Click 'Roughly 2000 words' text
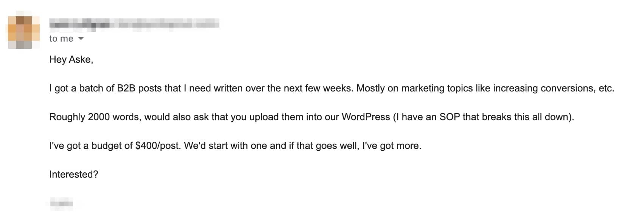Viewport: 644px width, 220px height. coord(94,117)
